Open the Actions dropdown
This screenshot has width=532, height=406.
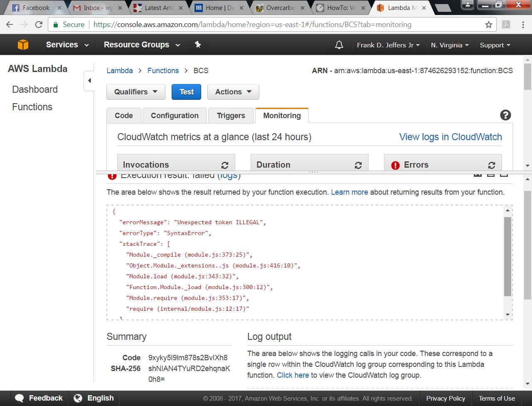pyautogui.click(x=233, y=92)
